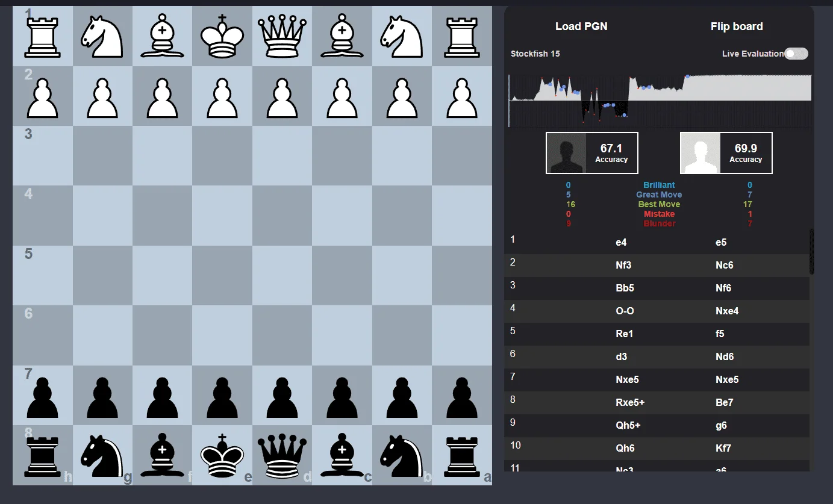Viewport: 833px width, 504px height.
Task: Click the white pawn on b2
Action: coord(402,98)
